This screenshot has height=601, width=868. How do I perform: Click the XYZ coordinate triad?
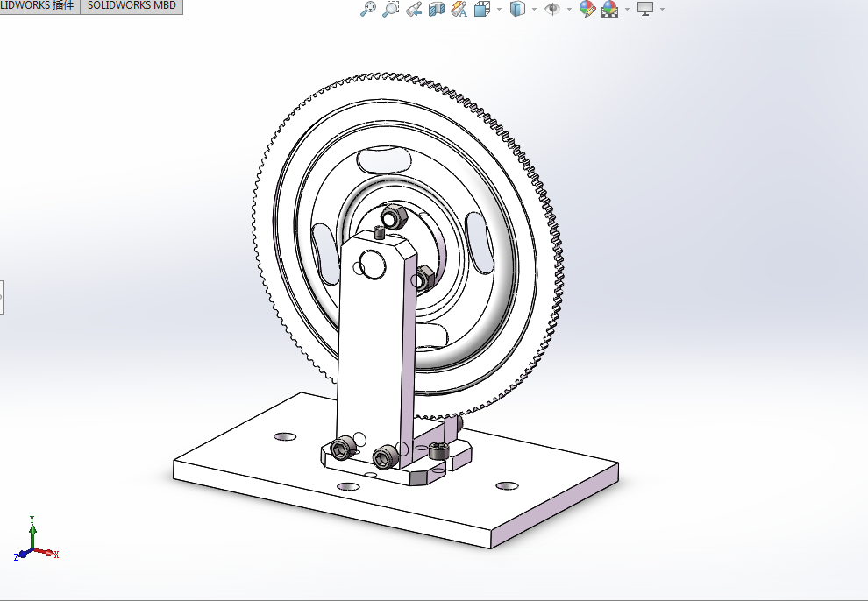tap(35, 539)
